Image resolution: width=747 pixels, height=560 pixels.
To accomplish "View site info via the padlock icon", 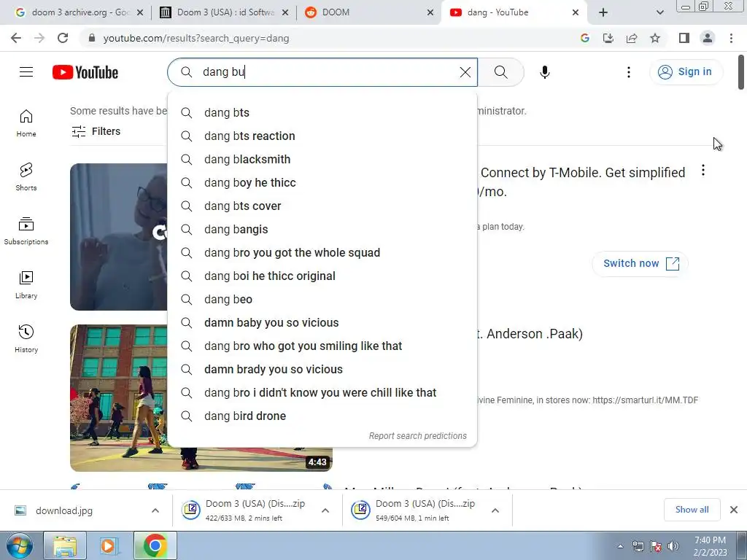I will click(x=91, y=38).
